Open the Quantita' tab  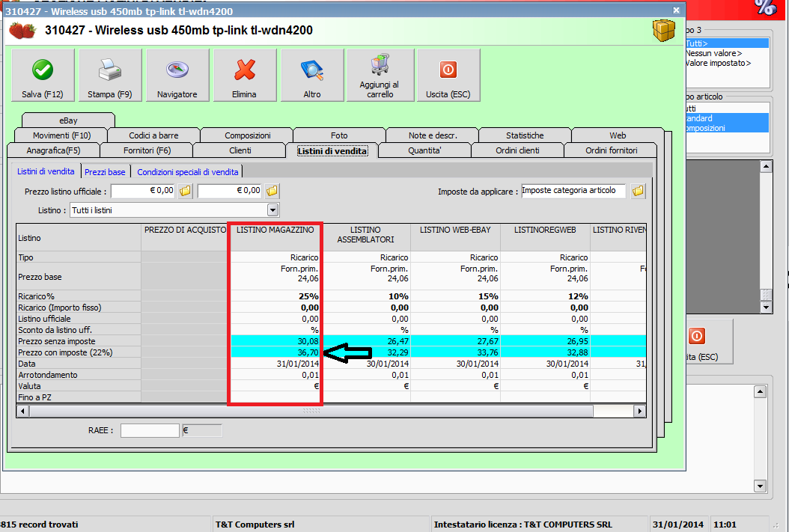(424, 150)
